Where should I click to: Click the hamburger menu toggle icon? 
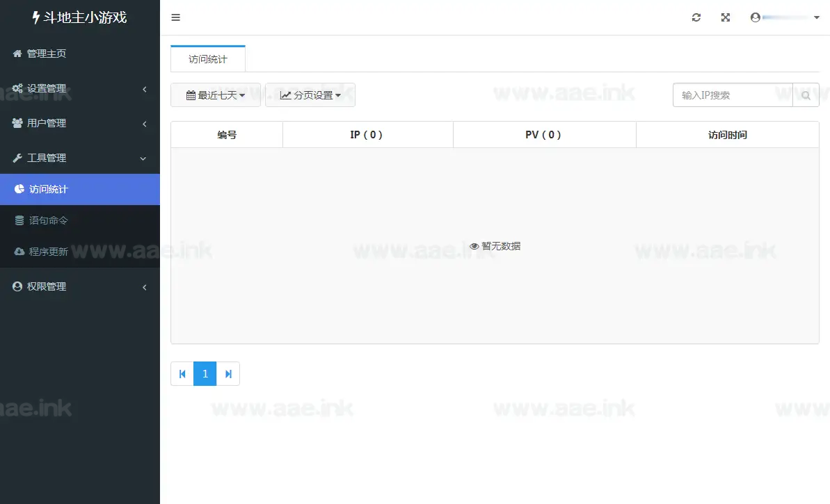175,17
